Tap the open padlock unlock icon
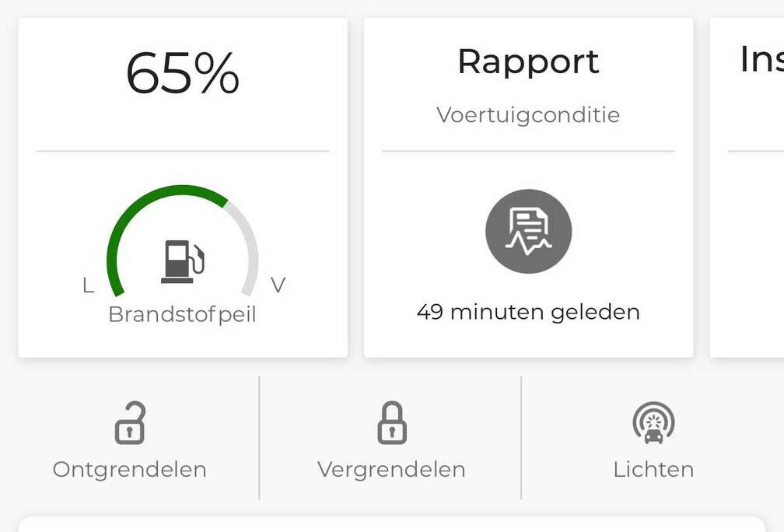This screenshot has width=784, height=532. tap(130, 424)
